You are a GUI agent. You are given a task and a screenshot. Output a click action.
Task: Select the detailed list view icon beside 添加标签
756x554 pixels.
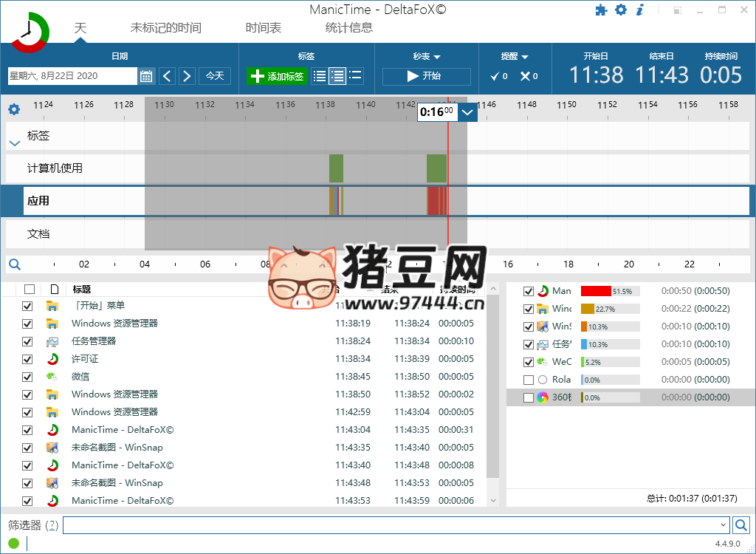pos(339,76)
